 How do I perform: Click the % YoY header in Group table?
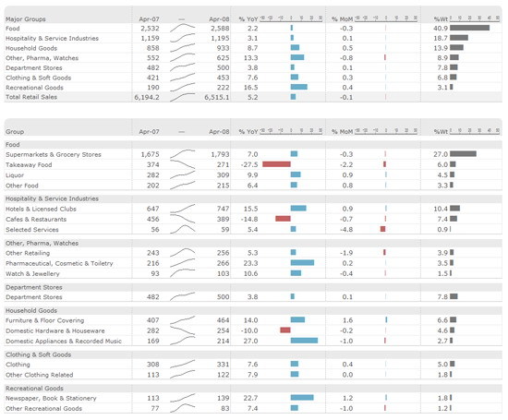pyautogui.click(x=248, y=132)
